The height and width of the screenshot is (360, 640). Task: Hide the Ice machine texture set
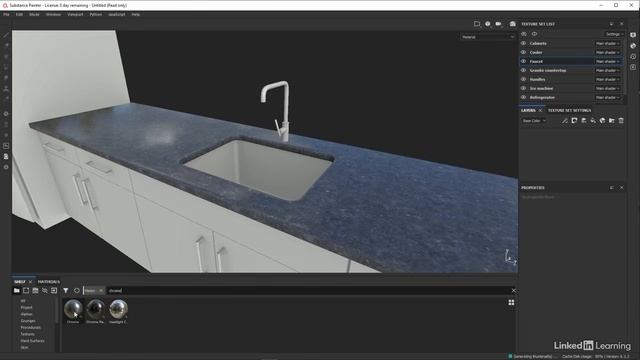[x=523, y=88]
